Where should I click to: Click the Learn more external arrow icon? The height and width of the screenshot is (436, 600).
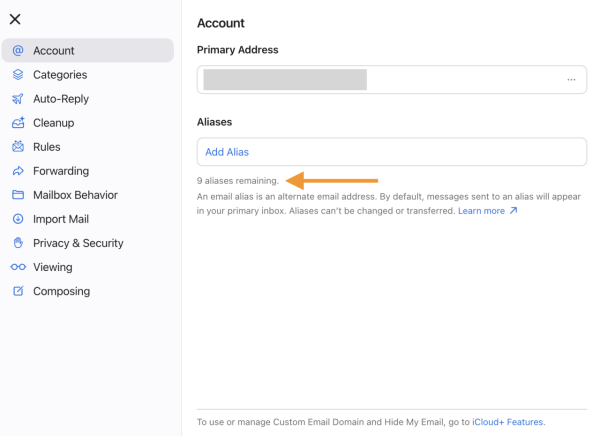coord(514,211)
